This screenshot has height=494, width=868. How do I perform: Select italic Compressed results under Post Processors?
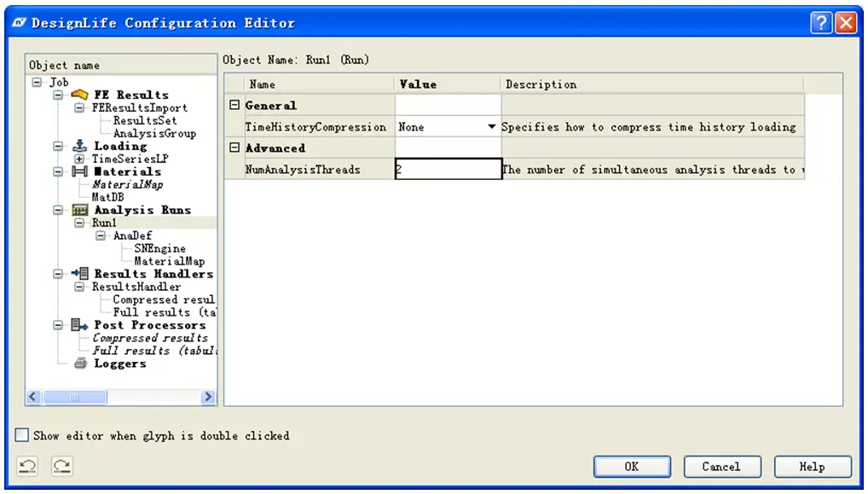[150, 338]
